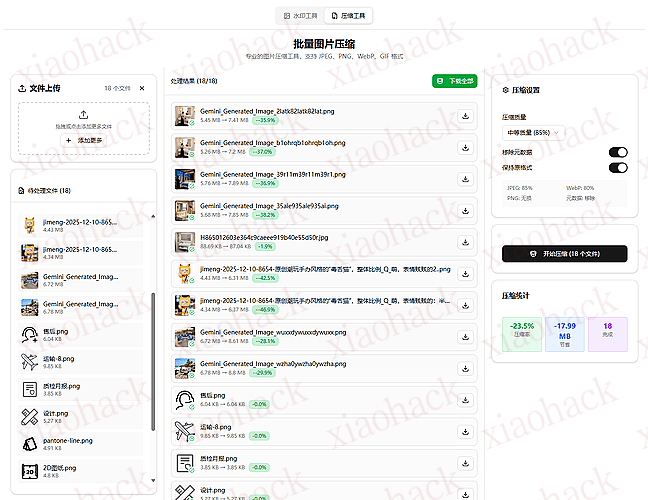Select the 压缩工具 tab
The image size is (648, 500).
(348, 16)
